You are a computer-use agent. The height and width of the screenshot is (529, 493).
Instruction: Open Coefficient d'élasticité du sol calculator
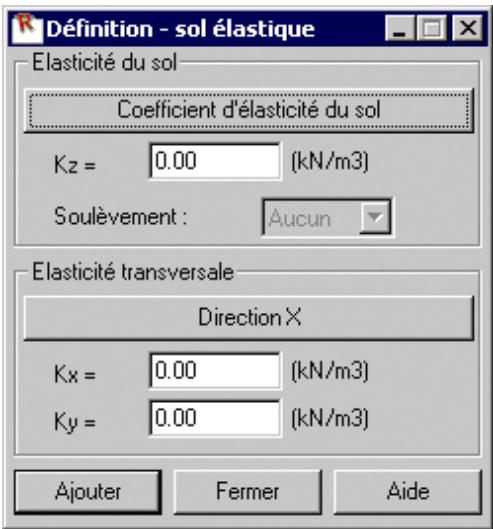coord(249,110)
